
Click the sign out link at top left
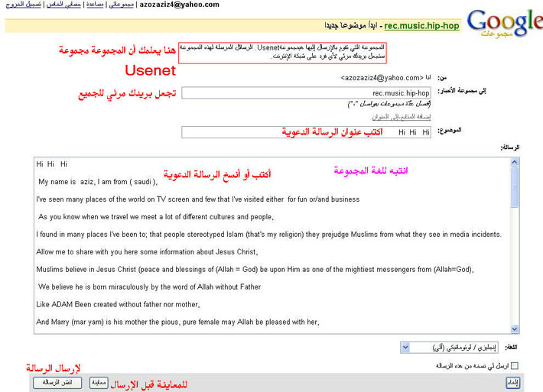point(24,5)
